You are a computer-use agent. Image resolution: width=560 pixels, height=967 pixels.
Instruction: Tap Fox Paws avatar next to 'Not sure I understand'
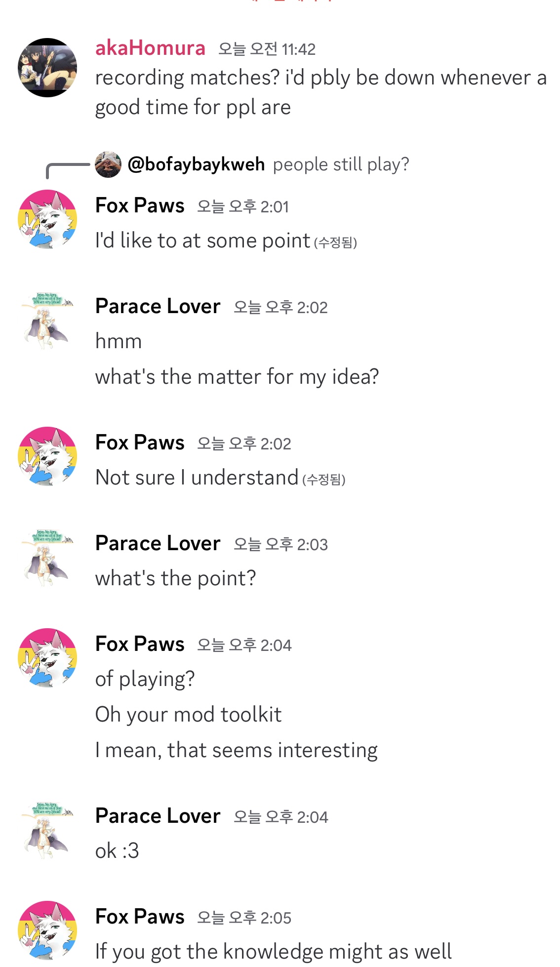[x=47, y=456]
